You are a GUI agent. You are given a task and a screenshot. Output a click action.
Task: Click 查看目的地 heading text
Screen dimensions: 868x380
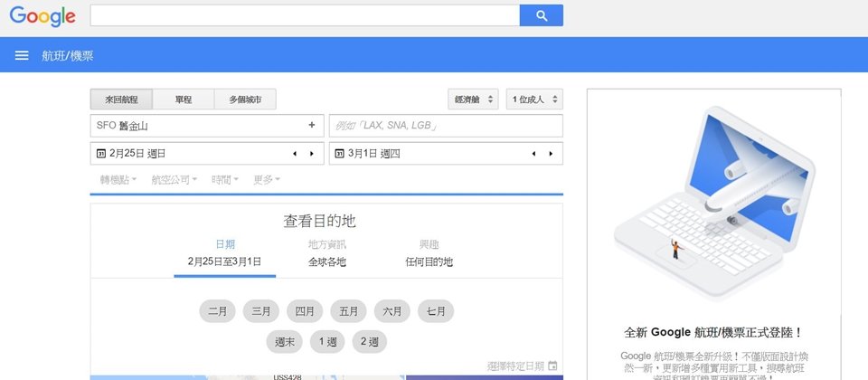coord(319,221)
